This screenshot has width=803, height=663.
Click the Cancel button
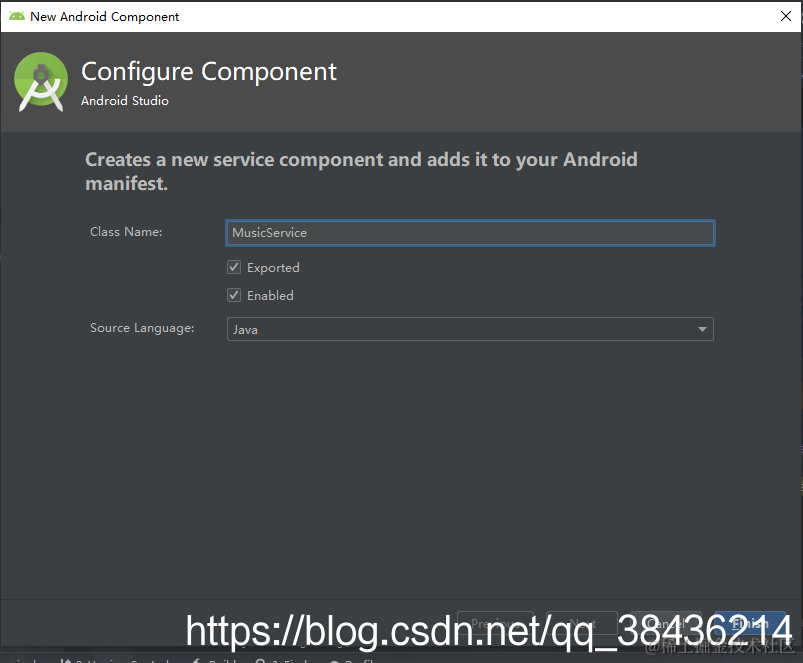(x=665, y=623)
